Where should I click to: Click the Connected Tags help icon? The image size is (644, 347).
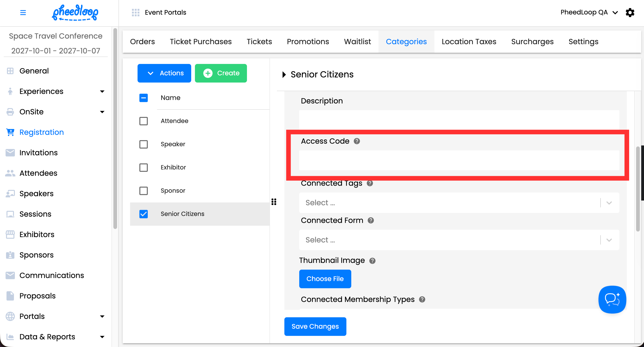coord(370,183)
